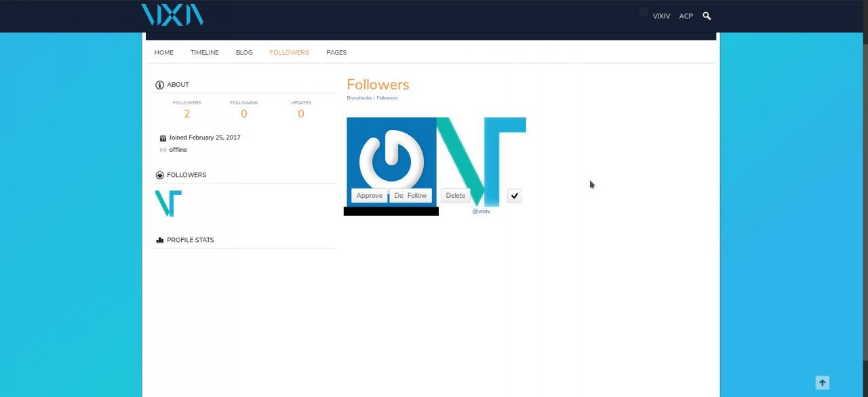Click the checkmark button beside Delete

click(515, 196)
